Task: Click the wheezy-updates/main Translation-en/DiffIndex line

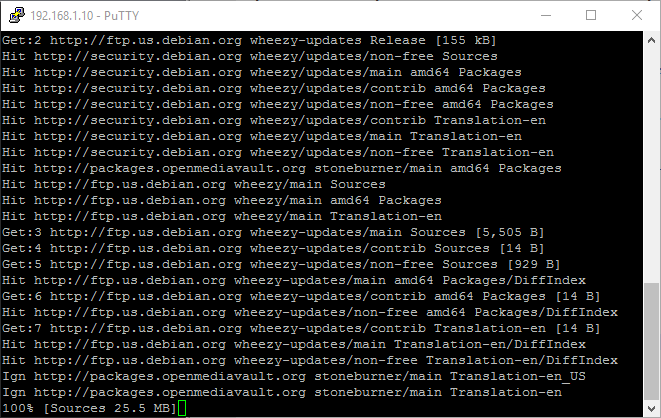Action: (294, 345)
